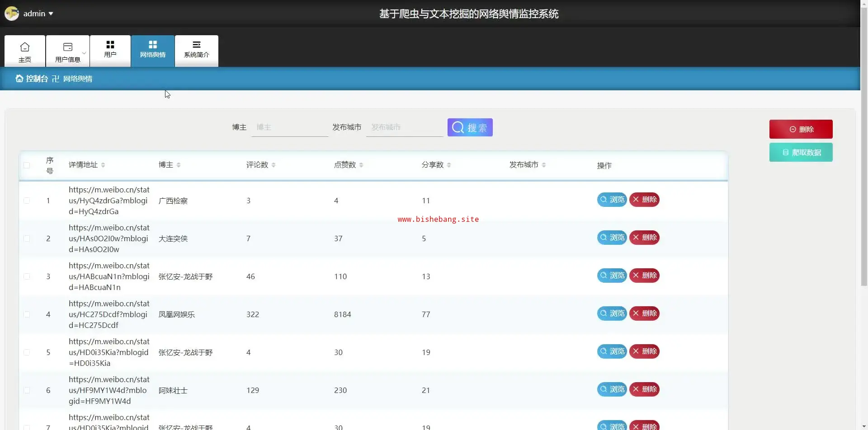Expand the 用户信息 menu chevron
This screenshot has height=430, width=868.
click(84, 53)
